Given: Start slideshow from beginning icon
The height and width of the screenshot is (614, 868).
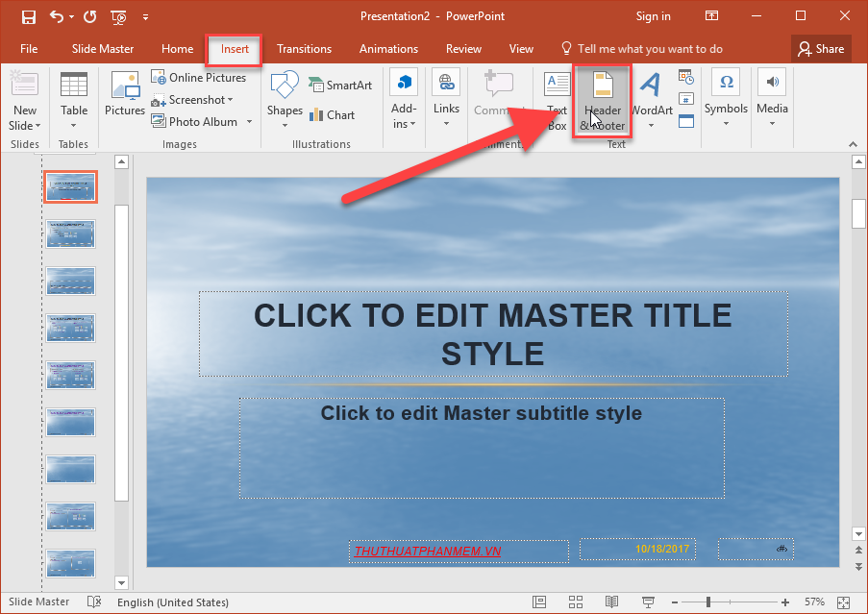Looking at the screenshot, I should click(x=118, y=17).
